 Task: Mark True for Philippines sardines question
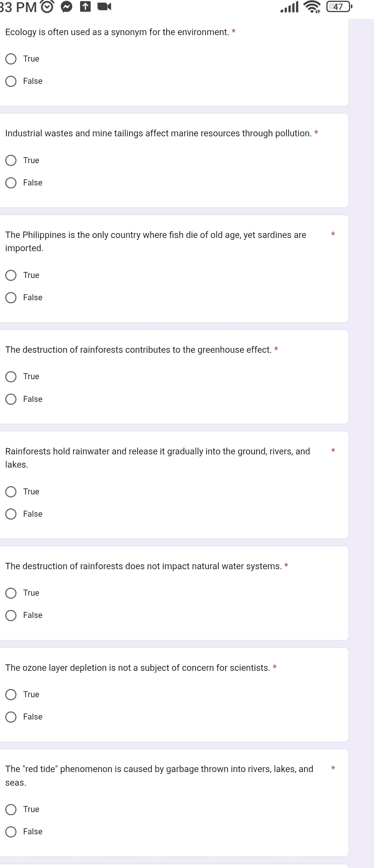pos(11,275)
